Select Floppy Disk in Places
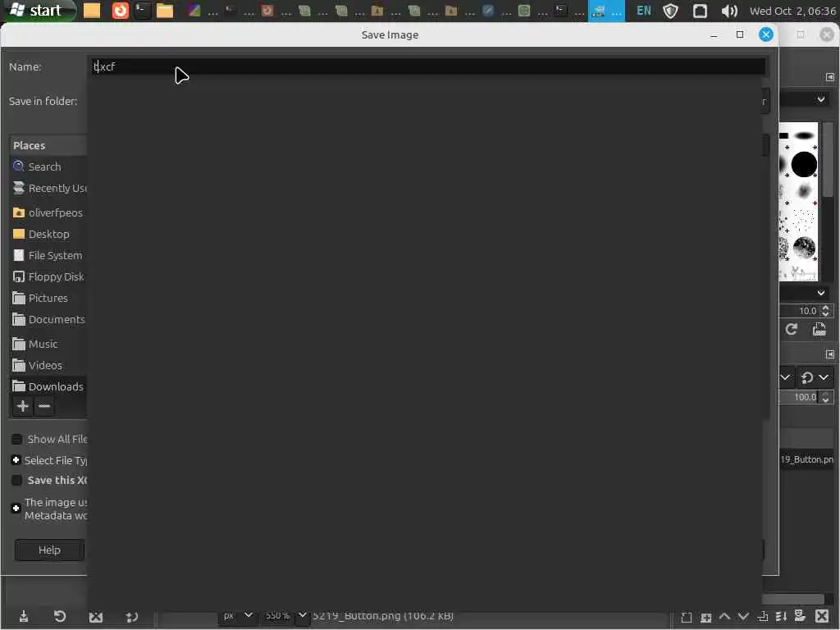The image size is (840, 630). coord(48,277)
